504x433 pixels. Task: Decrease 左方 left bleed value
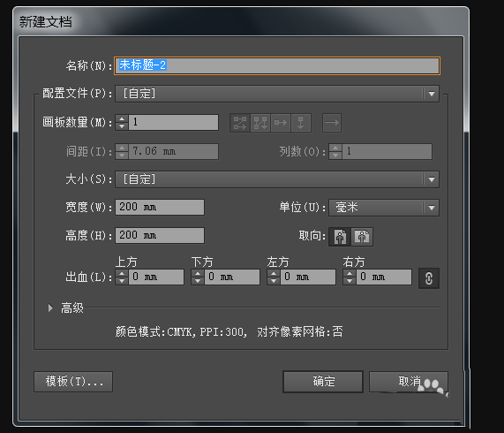tap(274, 281)
